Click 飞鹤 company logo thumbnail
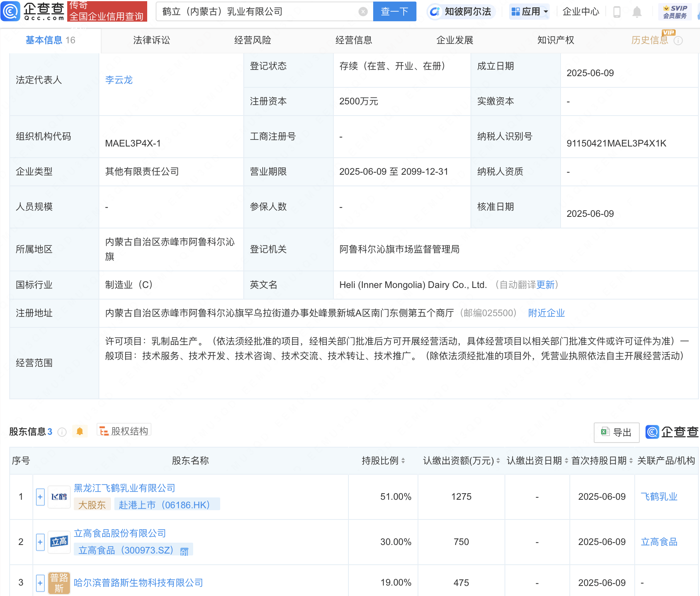This screenshot has width=700, height=596. [x=59, y=497]
